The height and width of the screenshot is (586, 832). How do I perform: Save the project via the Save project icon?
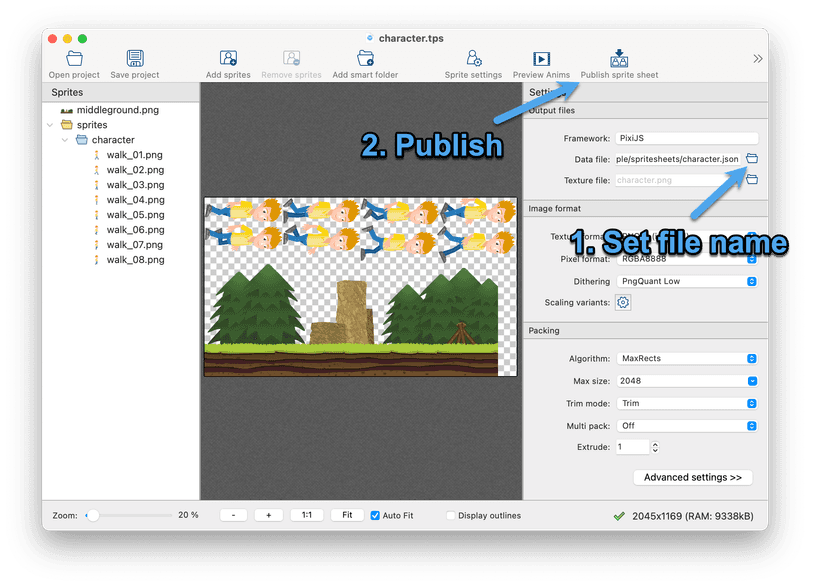click(x=134, y=58)
